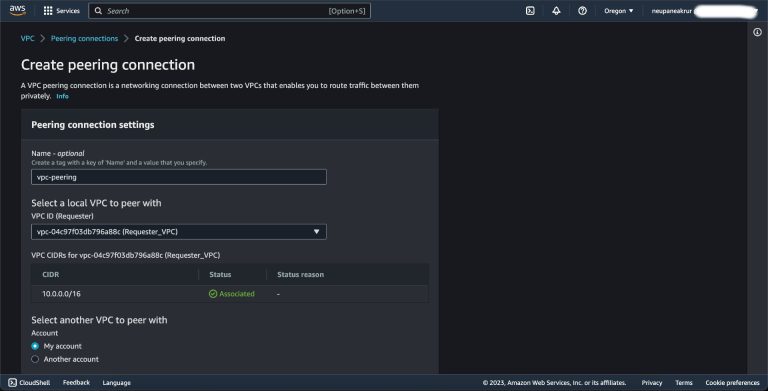Open the Services grid menu
The image size is (768, 391).
click(48, 11)
